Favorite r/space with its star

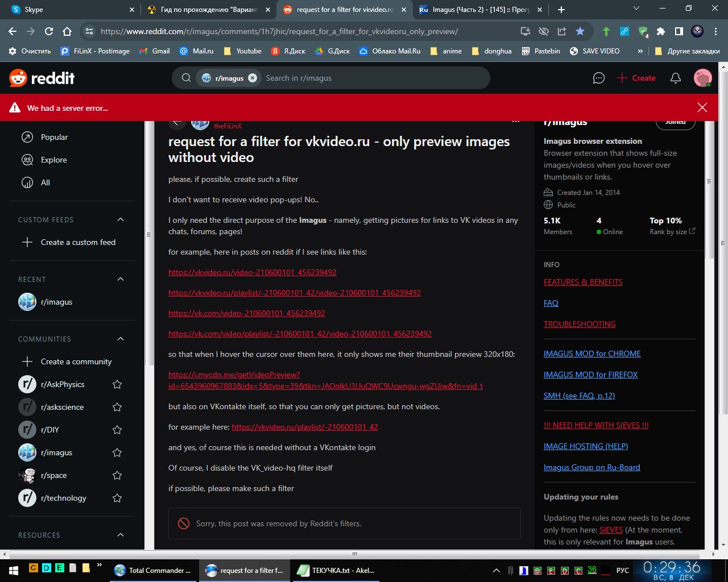click(x=117, y=475)
